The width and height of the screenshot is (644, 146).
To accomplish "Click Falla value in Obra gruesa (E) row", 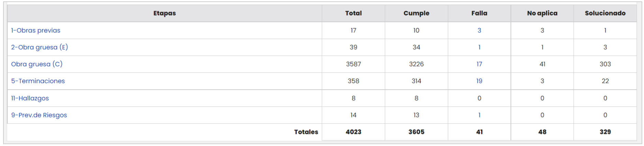I will 479,47.
